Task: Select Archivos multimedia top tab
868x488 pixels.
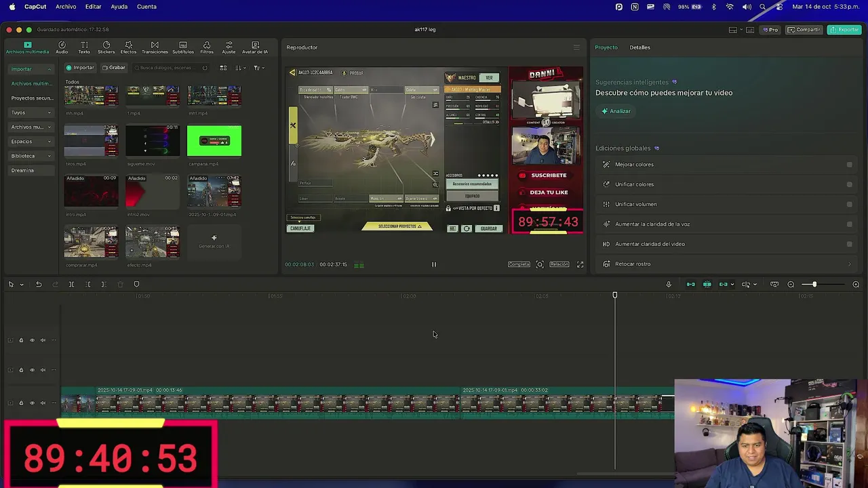Action: pos(27,47)
